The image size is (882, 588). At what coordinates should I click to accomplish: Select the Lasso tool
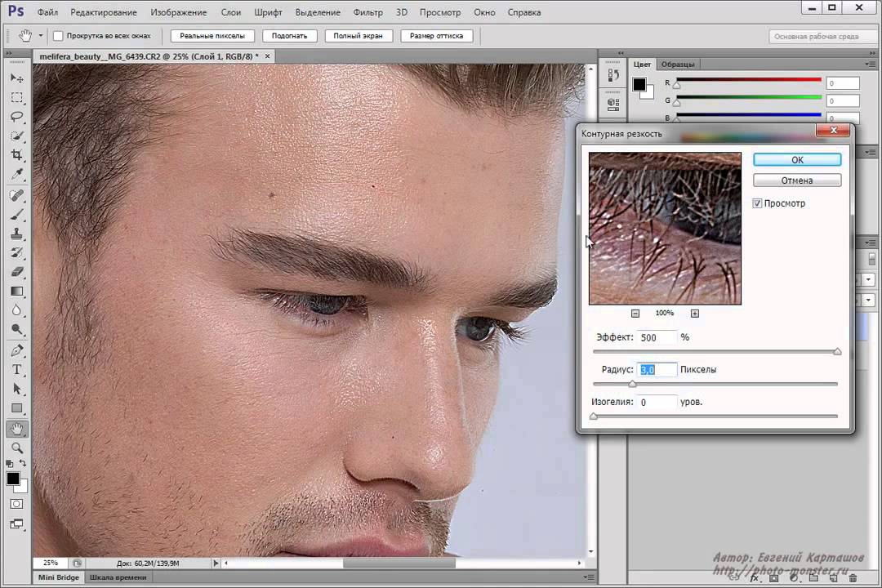pyautogui.click(x=17, y=117)
